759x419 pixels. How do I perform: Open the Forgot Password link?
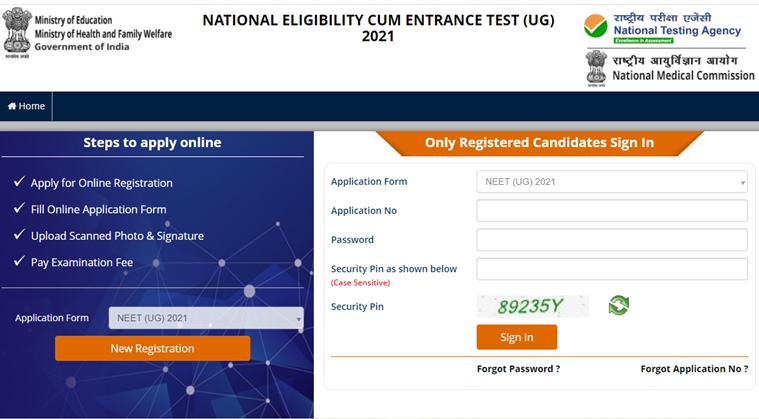click(518, 369)
